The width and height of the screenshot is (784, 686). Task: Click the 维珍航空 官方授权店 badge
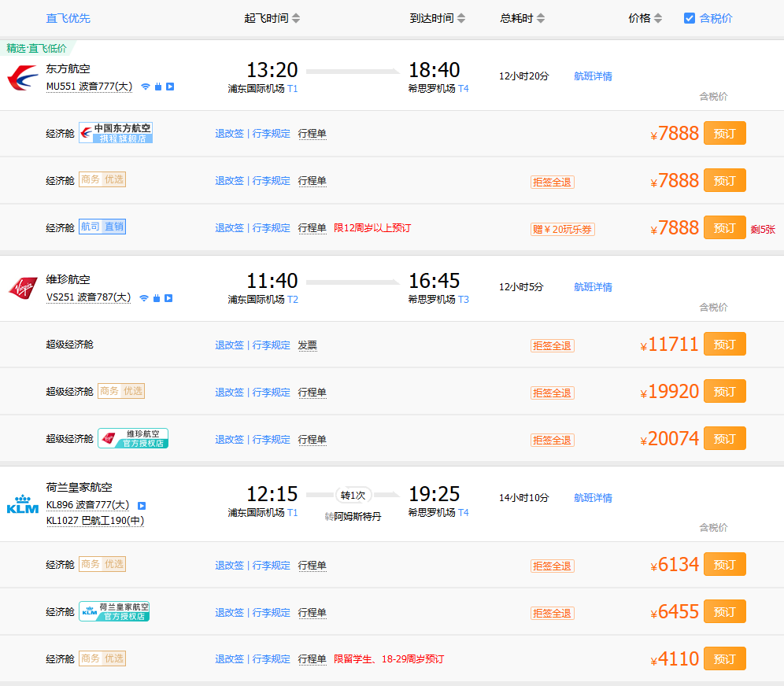[133, 438]
